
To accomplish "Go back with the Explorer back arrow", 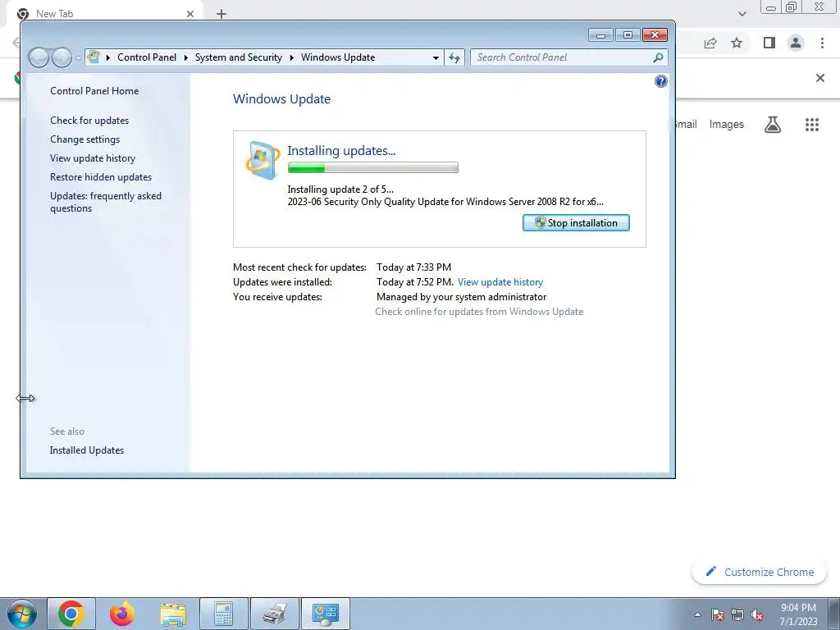I will click(x=39, y=58).
